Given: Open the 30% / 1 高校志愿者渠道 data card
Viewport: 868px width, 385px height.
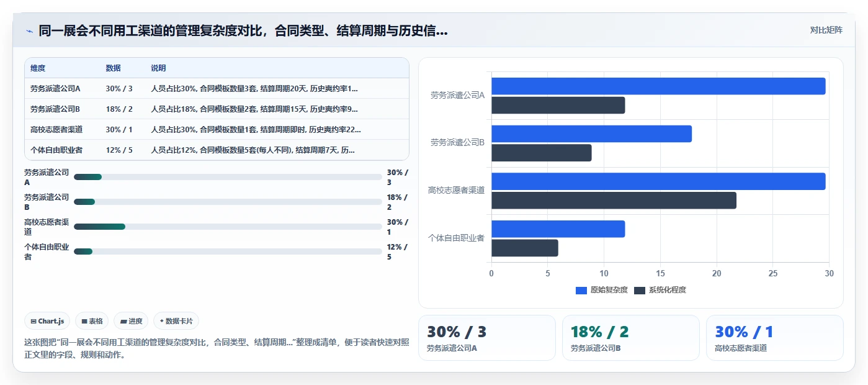Looking at the screenshot, I should pos(775,338).
